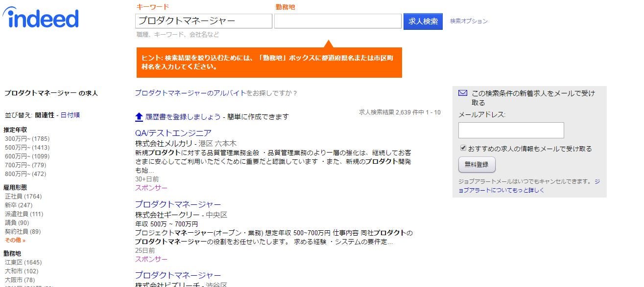Focus the 勤務地 location input field

(338, 21)
